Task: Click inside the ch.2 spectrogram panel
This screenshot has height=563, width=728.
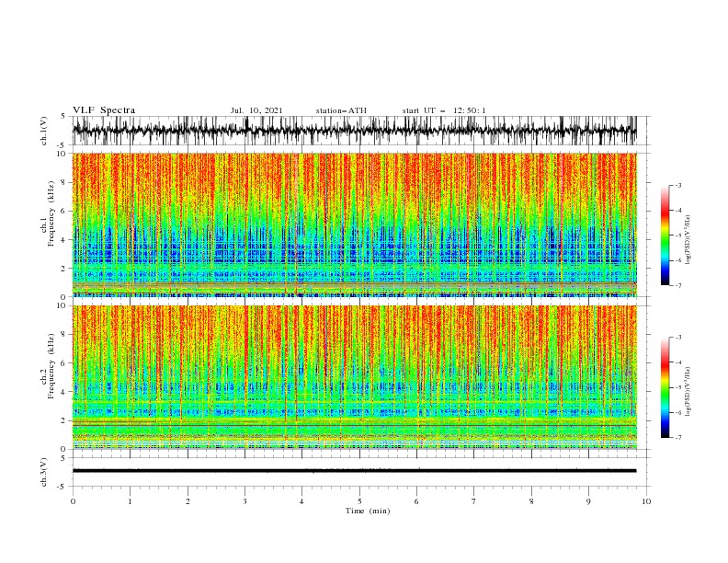Action: pos(354,377)
